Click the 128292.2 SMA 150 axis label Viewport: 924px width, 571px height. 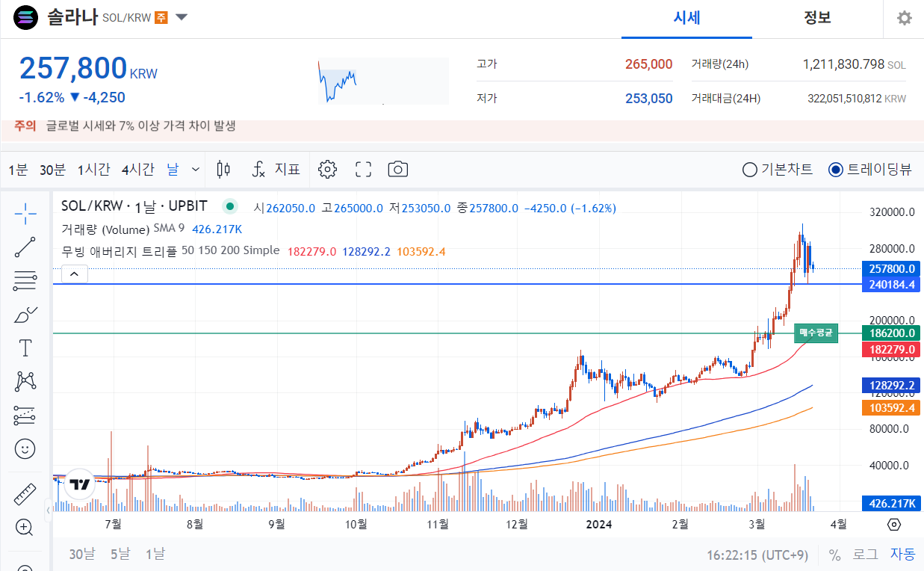pos(891,386)
